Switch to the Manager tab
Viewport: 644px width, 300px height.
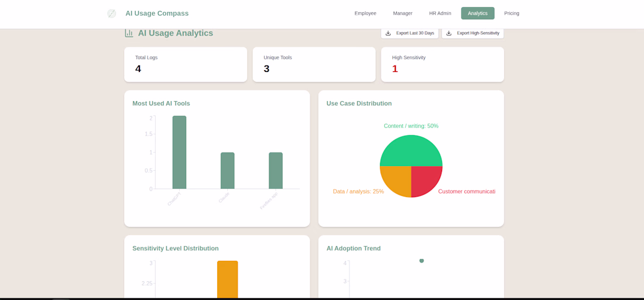point(403,13)
